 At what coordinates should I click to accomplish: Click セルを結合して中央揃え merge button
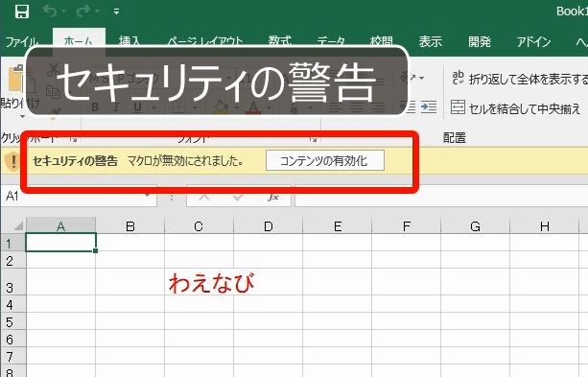pos(516,108)
